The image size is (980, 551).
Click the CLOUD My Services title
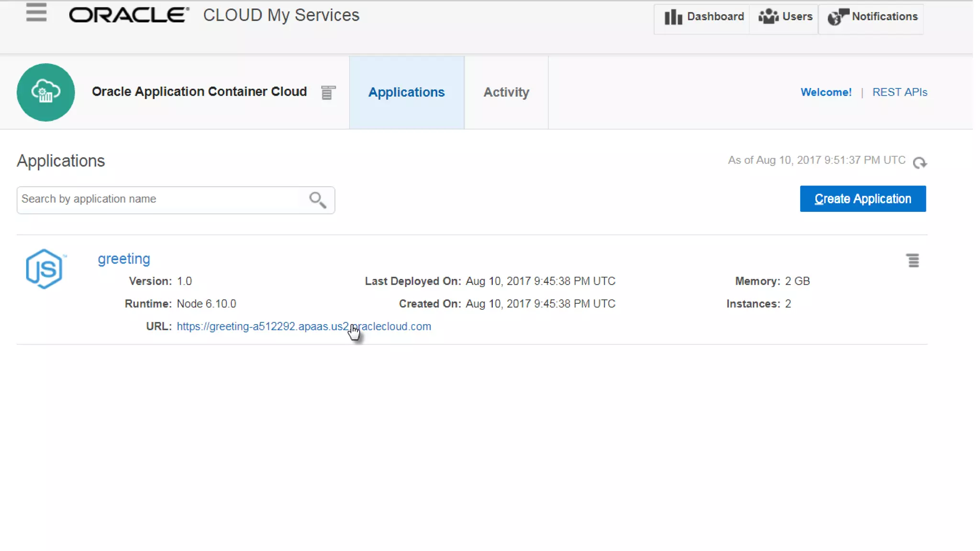tap(281, 15)
